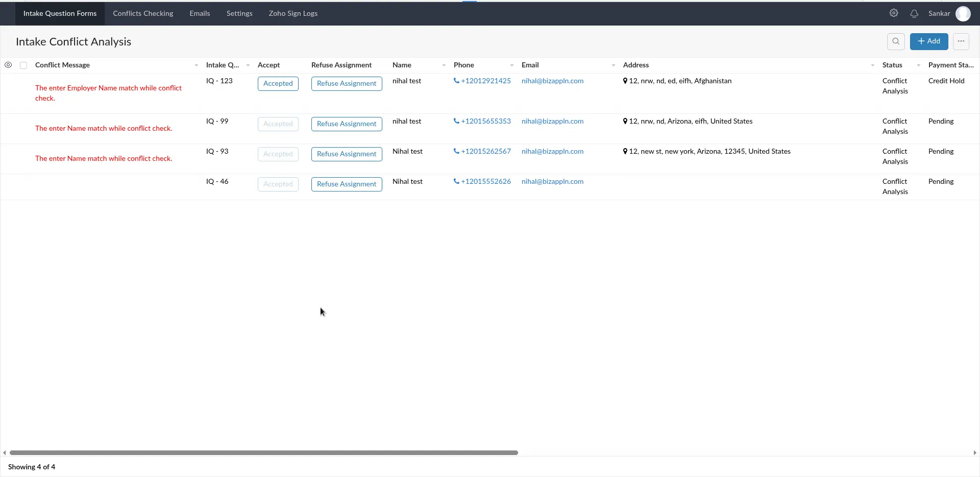The image size is (980, 477).
Task: Click Refuse Assignment on the IQ-99 row
Action: pyautogui.click(x=347, y=124)
